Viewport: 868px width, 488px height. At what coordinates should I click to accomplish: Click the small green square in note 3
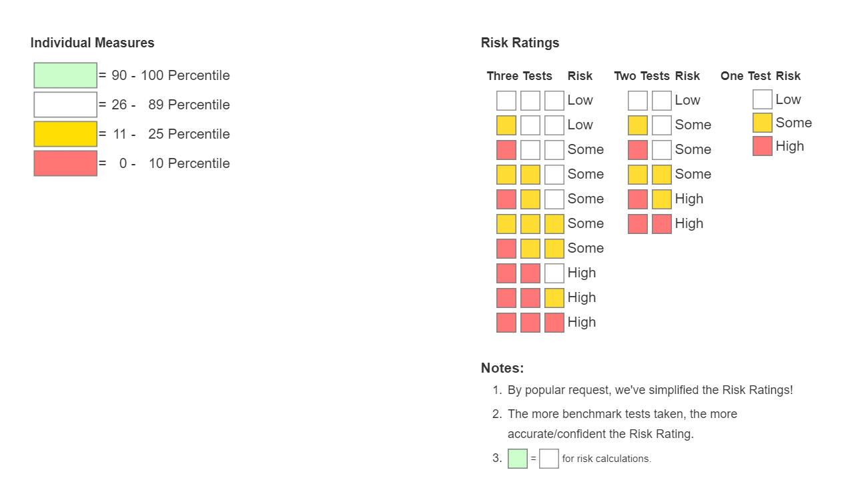[x=517, y=459]
